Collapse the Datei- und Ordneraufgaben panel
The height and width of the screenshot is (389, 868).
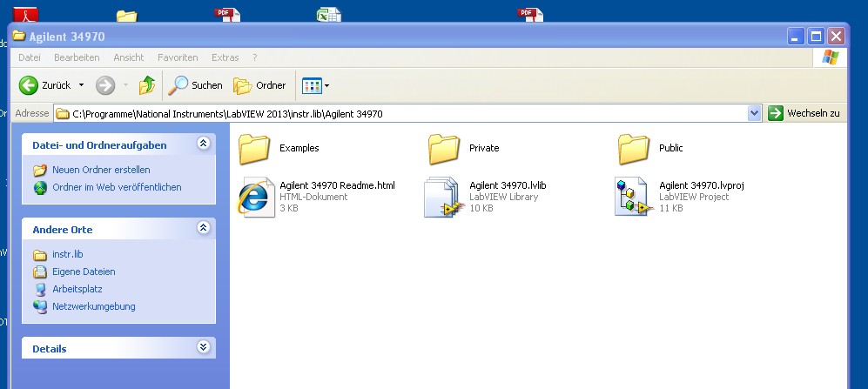point(203,144)
